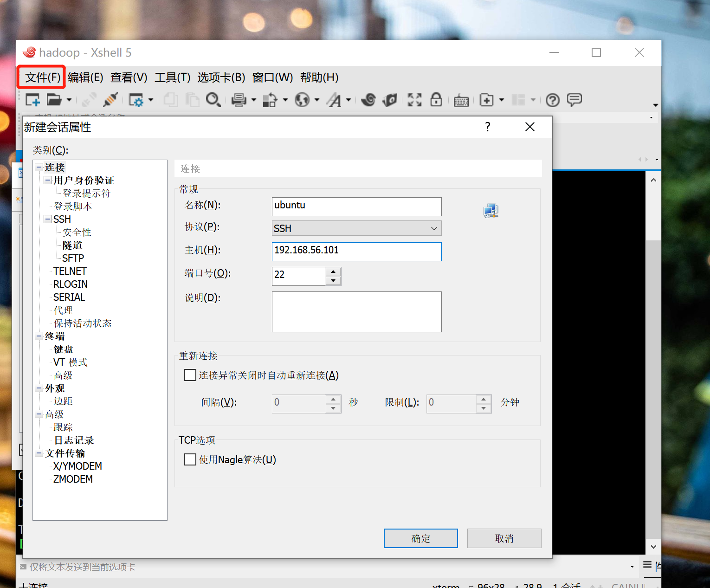
Task: Open the dropdown arrow beside globe icon
Action: (317, 100)
